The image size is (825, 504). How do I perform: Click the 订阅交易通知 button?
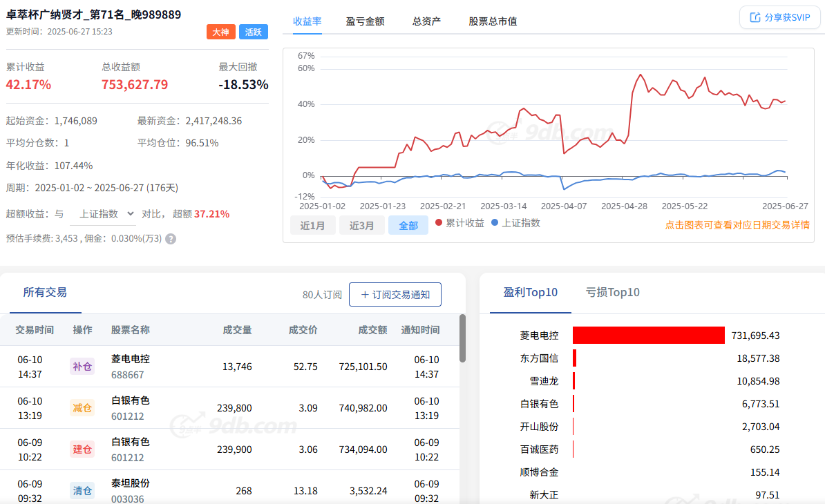point(395,294)
